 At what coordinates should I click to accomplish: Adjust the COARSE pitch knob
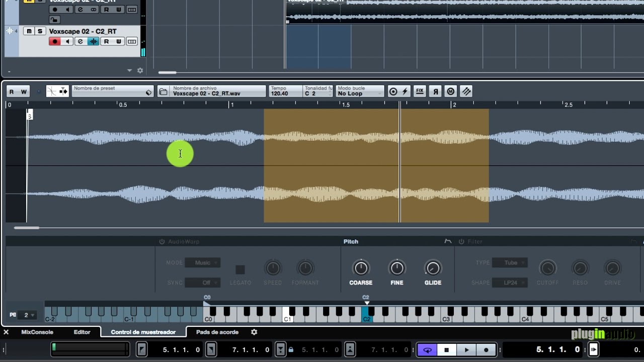click(x=361, y=268)
